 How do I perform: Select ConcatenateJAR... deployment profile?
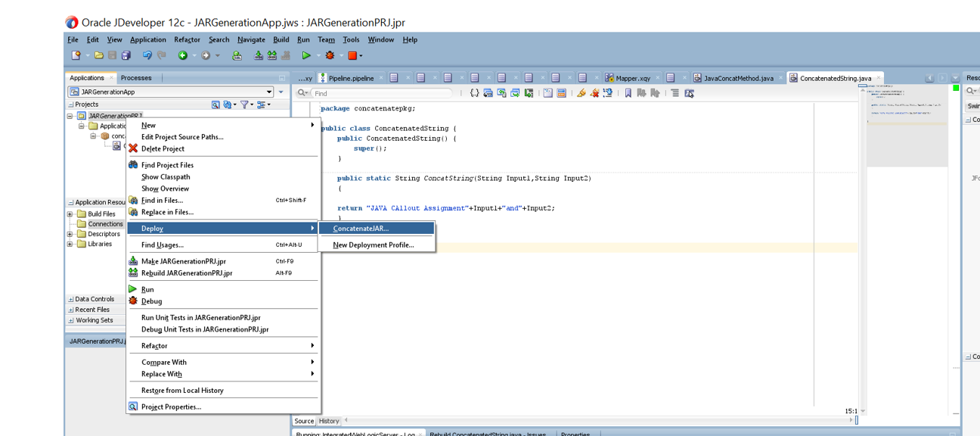[x=377, y=228]
